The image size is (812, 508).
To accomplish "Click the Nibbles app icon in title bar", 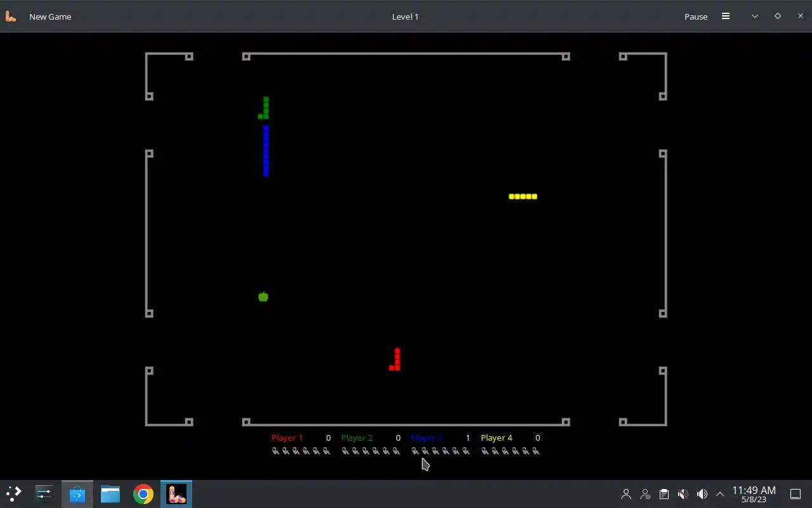I will pyautogui.click(x=11, y=17).
